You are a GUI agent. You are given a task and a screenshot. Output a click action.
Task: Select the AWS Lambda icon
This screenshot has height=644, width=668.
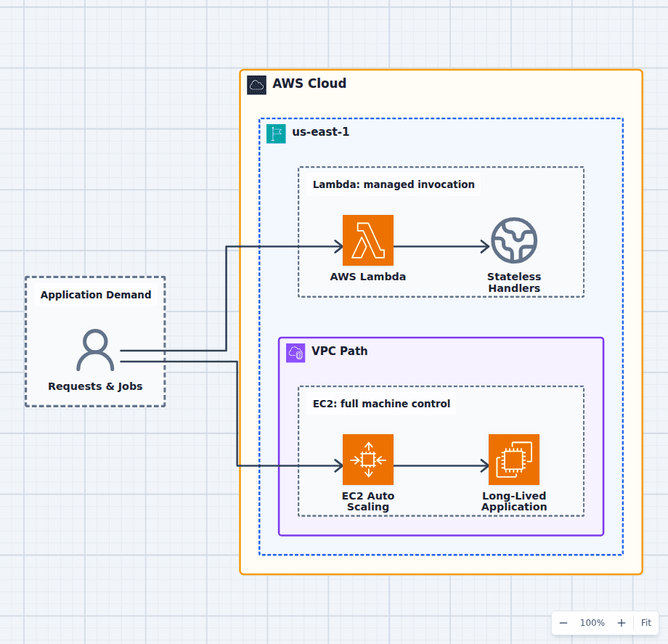[368, 240]
